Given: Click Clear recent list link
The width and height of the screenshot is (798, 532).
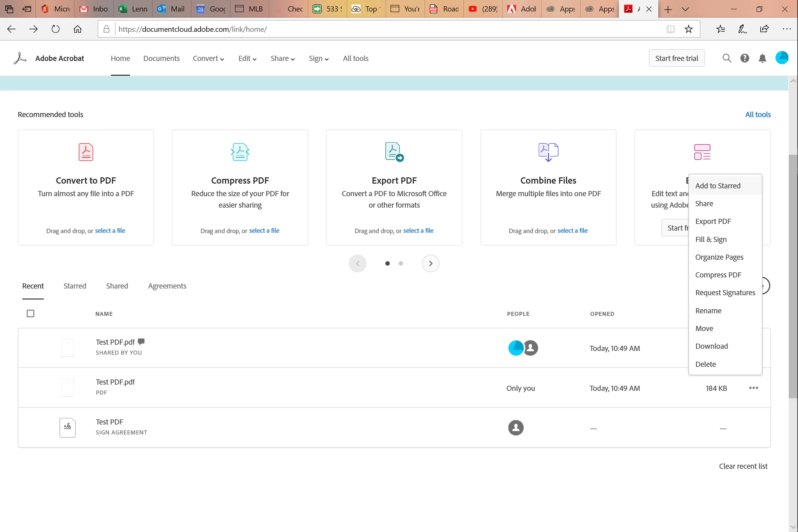Looking at the screenshot, I should click(743, 466).
